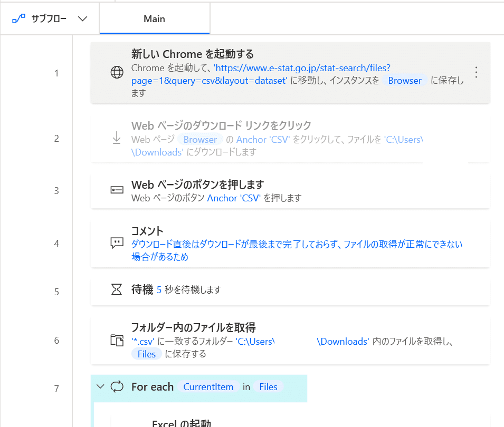Screen dimensions: 504x427
Task: Click the Files variable chip in step 6
Action: coord(147,354)
